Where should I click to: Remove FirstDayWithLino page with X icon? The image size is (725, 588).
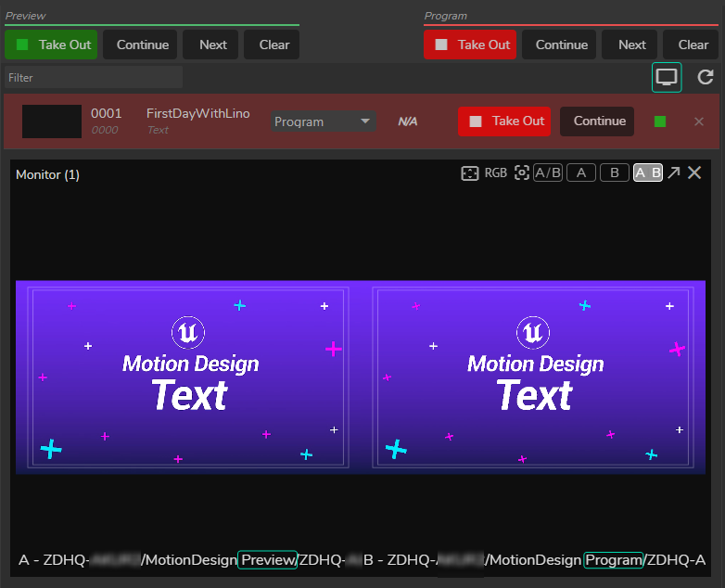699,121
